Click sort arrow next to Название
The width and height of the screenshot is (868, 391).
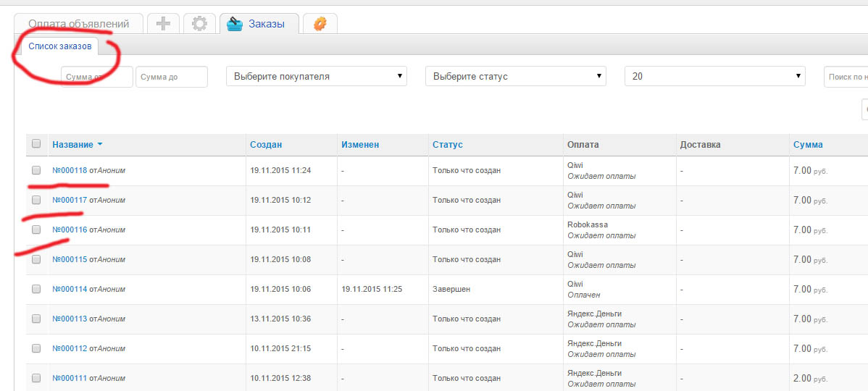(x=100, y=145)
